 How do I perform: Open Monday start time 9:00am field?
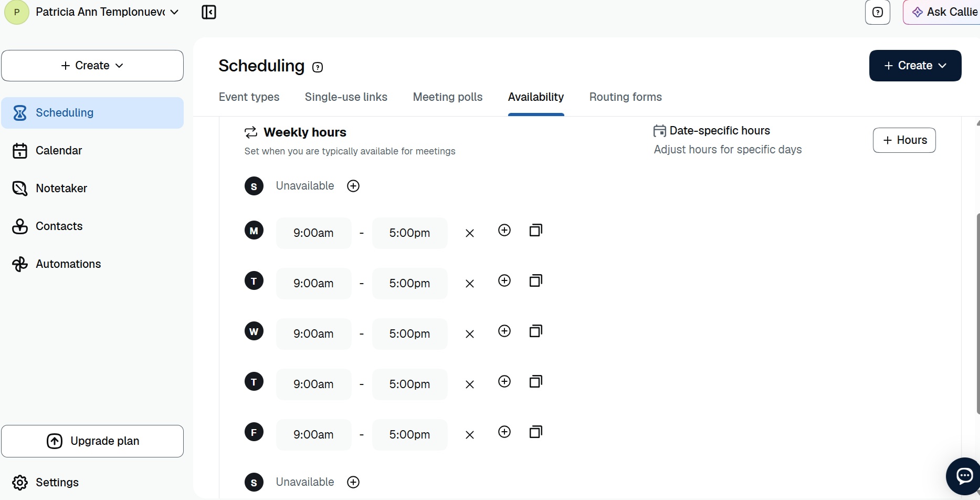(x=313, y=233)
